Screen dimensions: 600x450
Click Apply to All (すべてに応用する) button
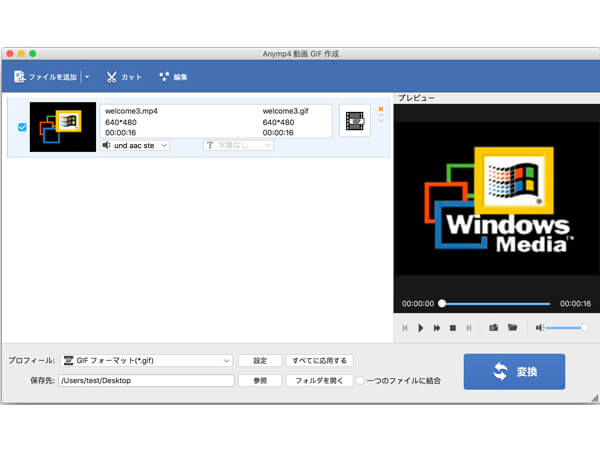pos(320,360)
